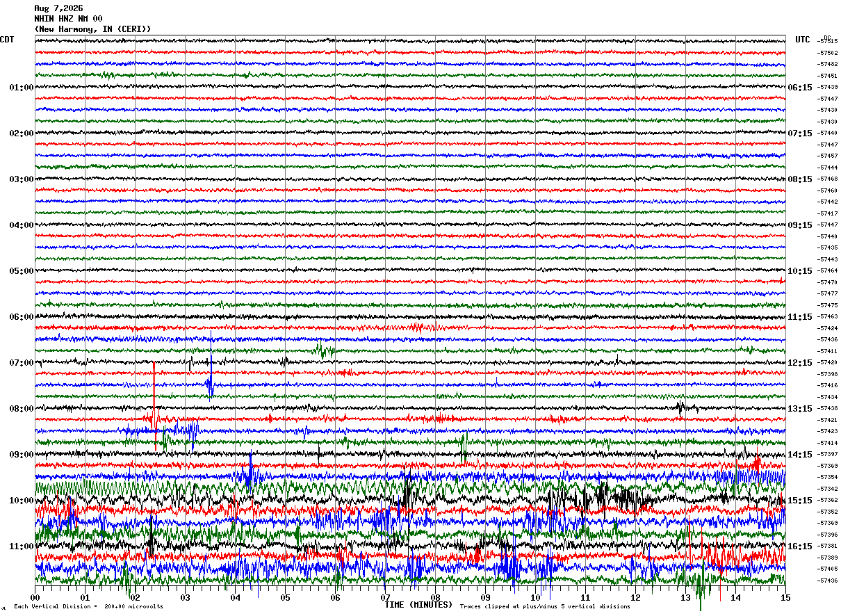
Task: Click the DC offset value '-57482'
Action: pos(828,65)
